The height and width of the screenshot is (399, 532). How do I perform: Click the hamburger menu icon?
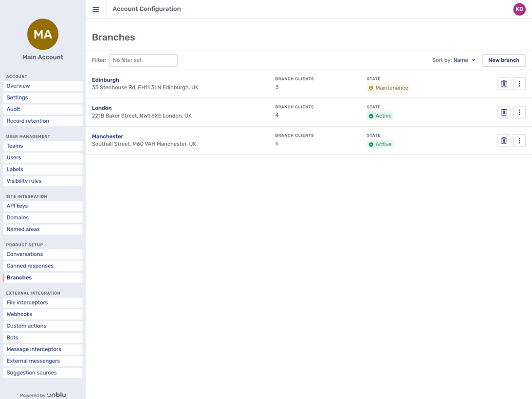pos(96,9)
